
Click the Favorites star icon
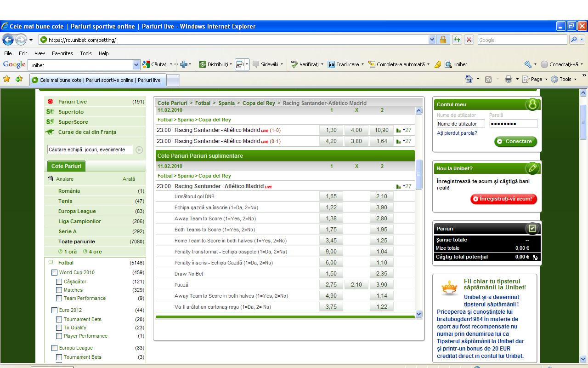[x=6, y=79]
